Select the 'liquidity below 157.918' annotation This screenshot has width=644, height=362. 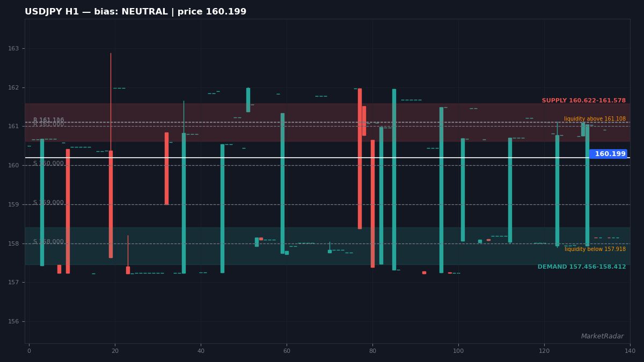[x=595, y=249]
